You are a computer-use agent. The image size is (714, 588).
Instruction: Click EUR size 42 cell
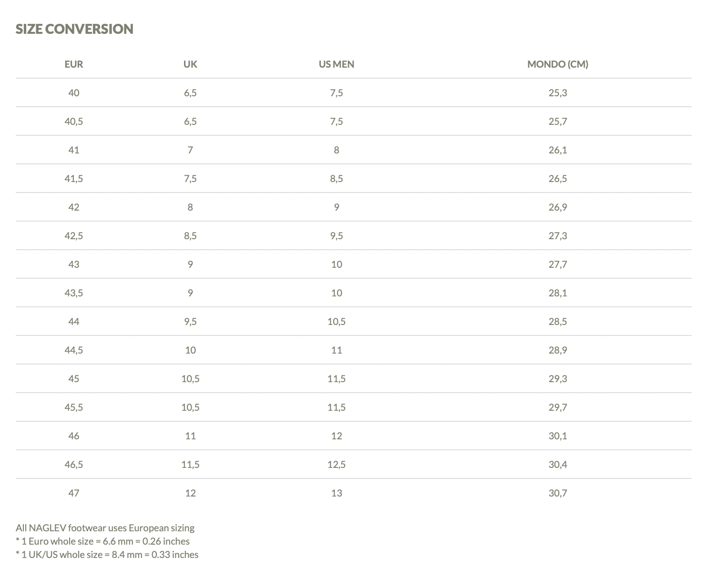(74, 207)
